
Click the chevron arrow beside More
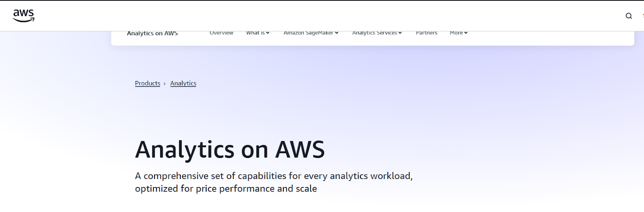[x=466, y=33]
